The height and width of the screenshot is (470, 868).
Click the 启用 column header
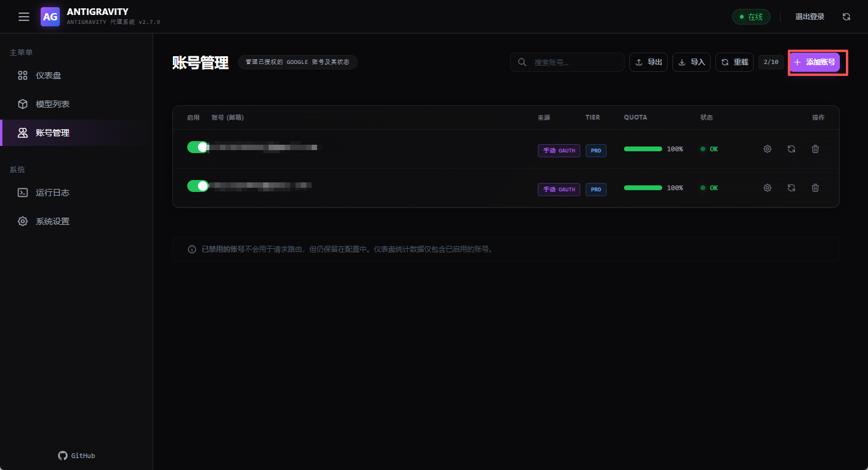[193, 117]
